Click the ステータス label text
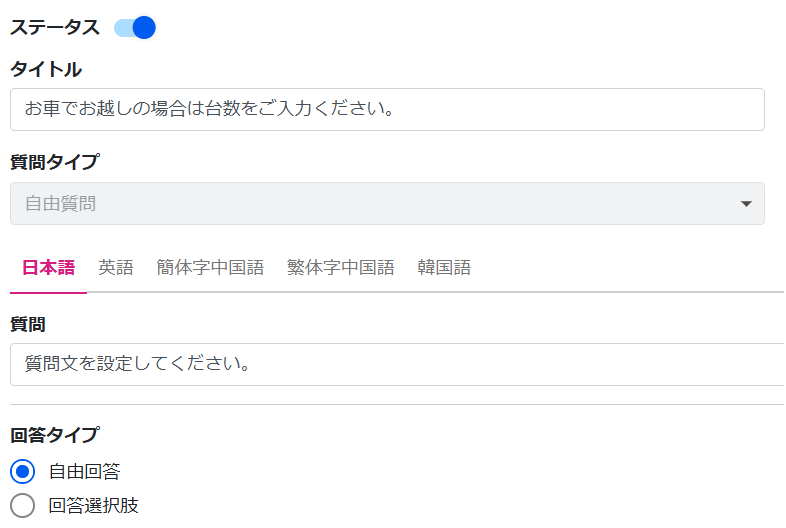The width and height of the screenshot is (786, 528). [x=55, y=28]
